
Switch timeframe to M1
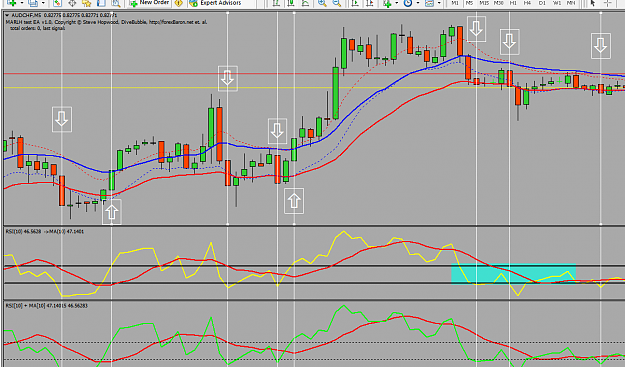[x=455, y=3]
